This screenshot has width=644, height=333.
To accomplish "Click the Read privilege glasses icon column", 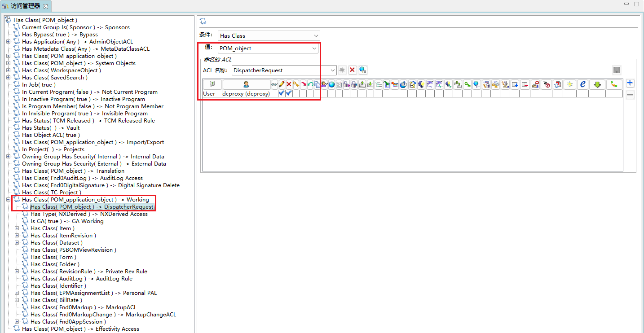I will [274, 84].
